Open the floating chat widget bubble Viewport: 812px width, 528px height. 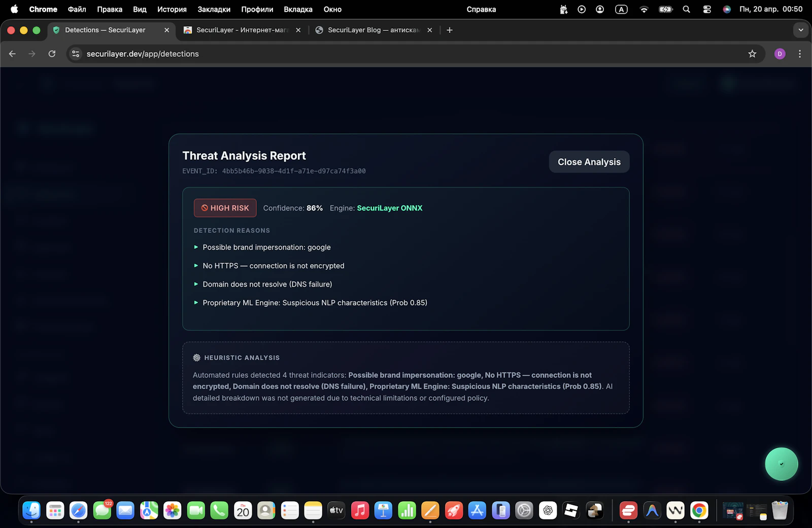click(x=781, y=464)
